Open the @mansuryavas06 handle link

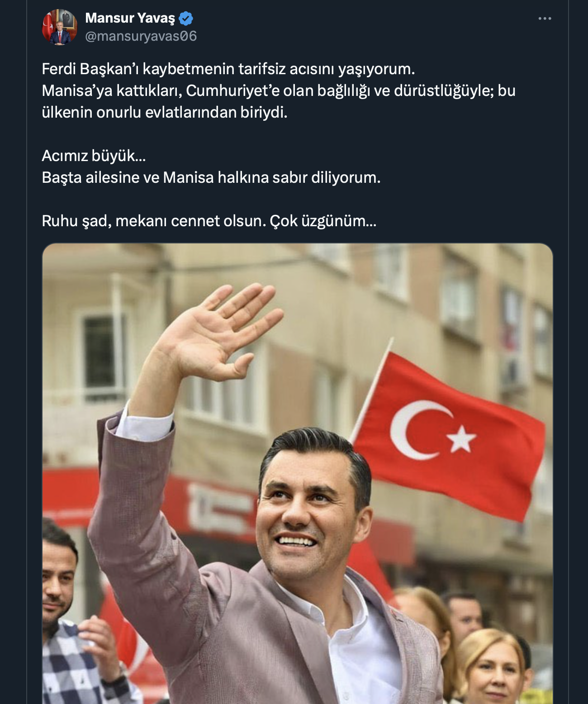(x=141, y=36)
